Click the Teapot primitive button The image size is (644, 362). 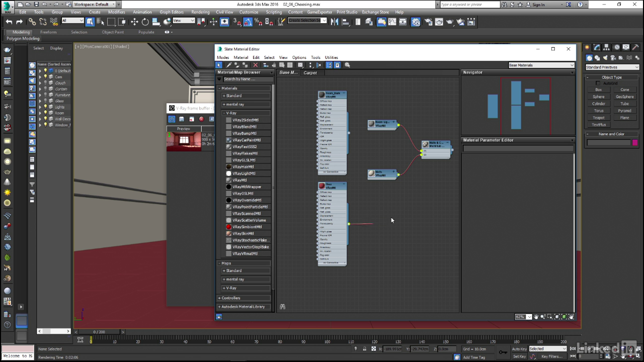[599, 118]
